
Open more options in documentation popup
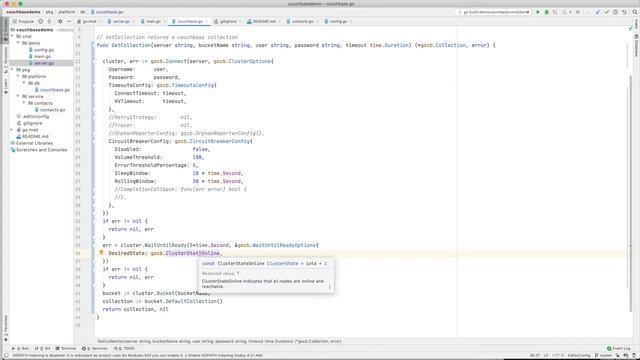329,287
